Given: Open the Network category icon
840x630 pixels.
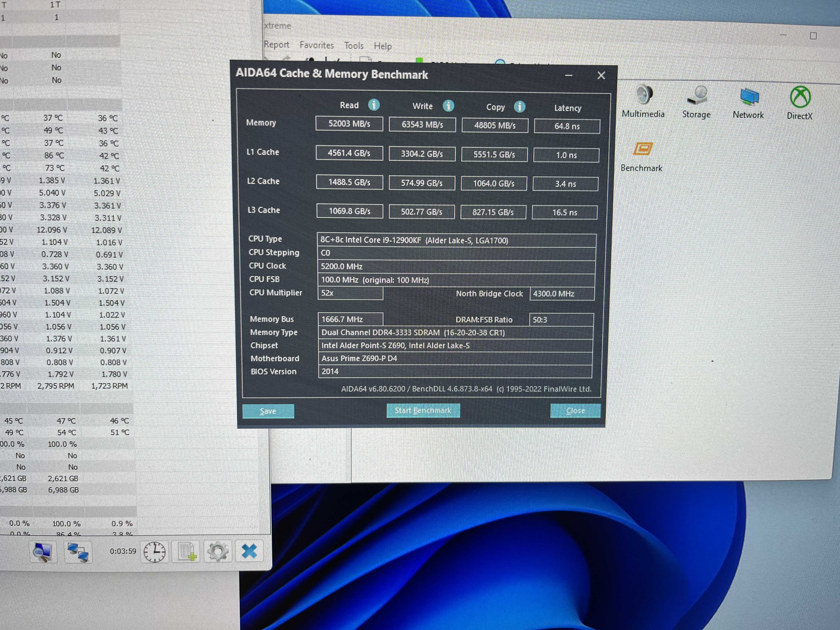Looking at the screenshot, I should click(749, 96).
